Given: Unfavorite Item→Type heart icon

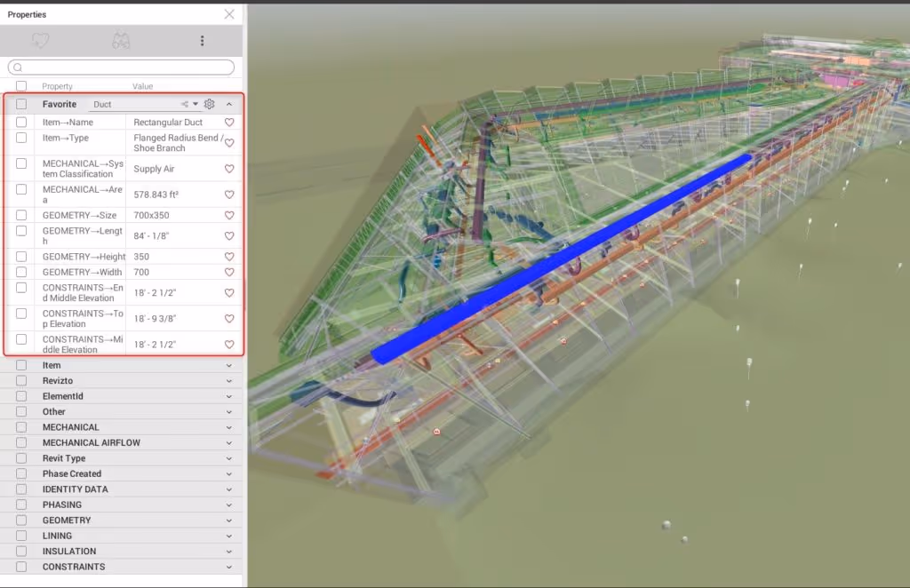Looking at the screenshot, I should click(x=229, y=143).
